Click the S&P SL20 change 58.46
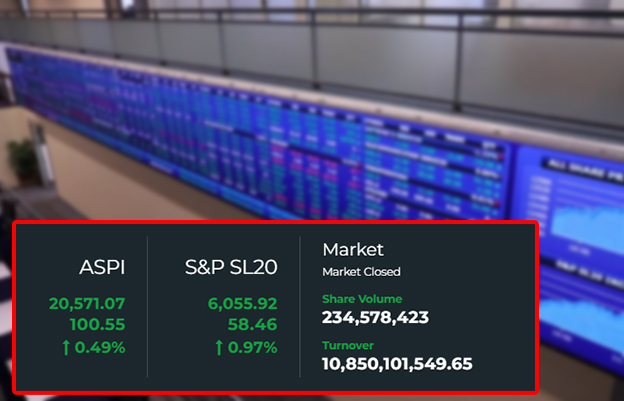The height and width of the screenshot is (401, 624). point(253,325)
